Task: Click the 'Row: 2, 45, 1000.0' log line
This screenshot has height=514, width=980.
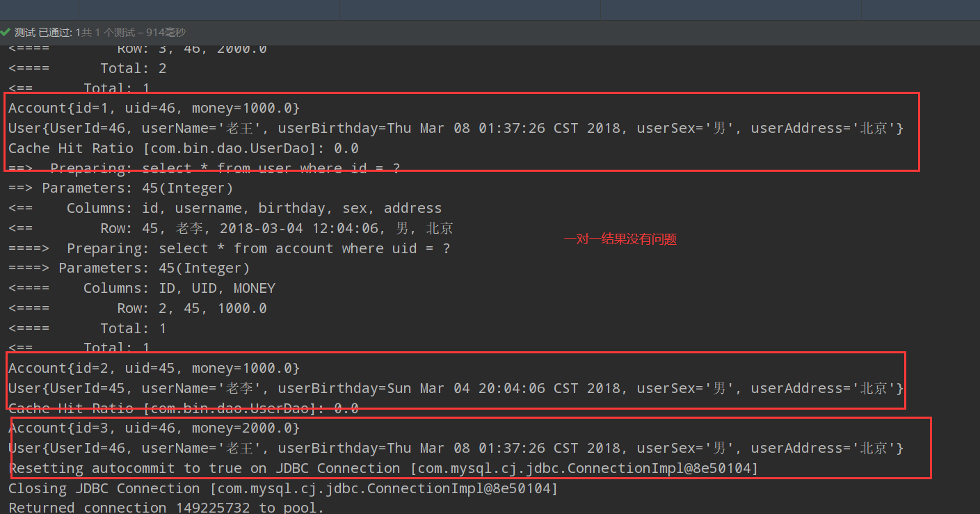Action: coord(138,308)
